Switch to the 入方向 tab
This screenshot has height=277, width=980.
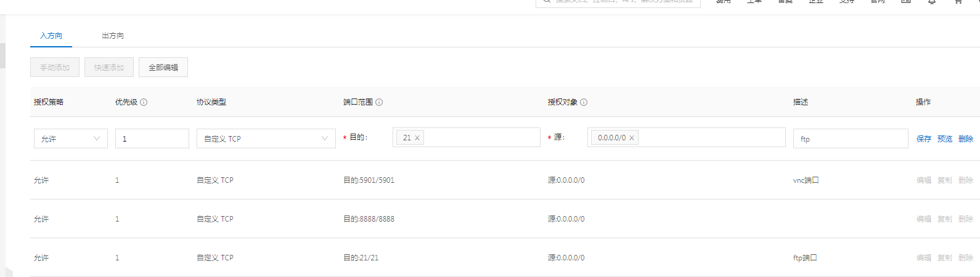pyautogui.click(x=51, y=36)
